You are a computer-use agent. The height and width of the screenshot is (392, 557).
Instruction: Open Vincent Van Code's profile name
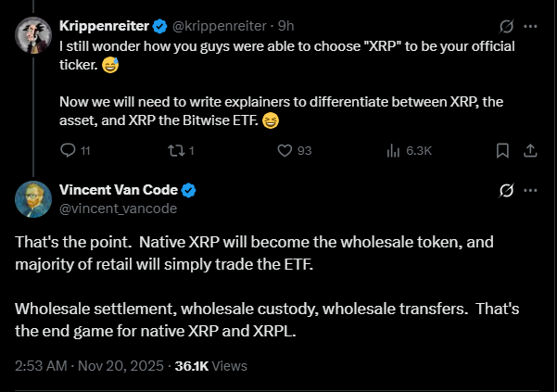(x=118, y=190)
